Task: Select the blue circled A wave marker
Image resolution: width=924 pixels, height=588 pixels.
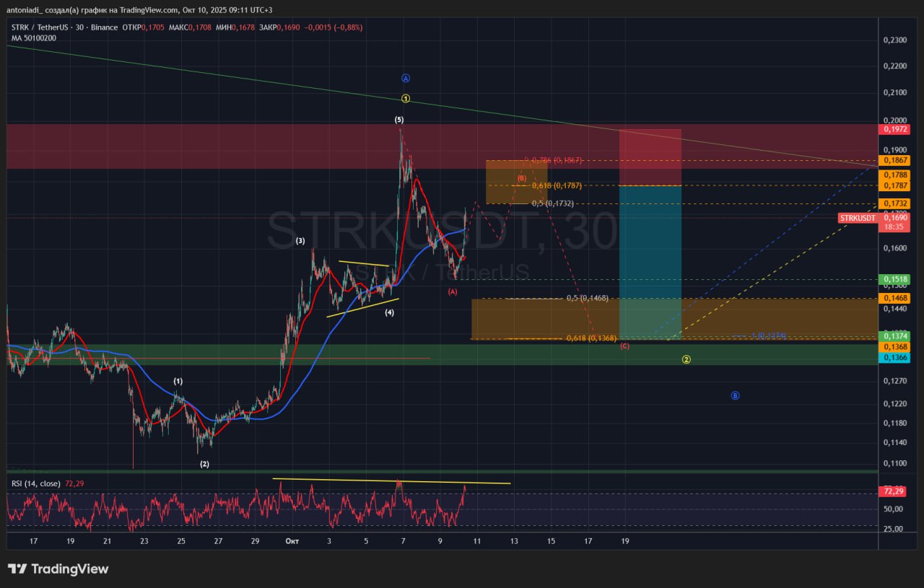Action: (x=406, y=79)
